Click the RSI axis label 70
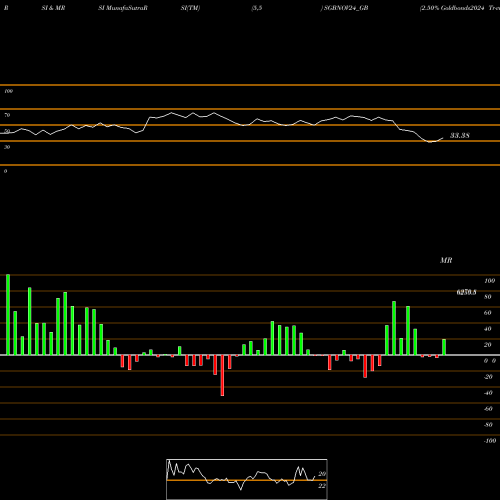 point(7,115)
